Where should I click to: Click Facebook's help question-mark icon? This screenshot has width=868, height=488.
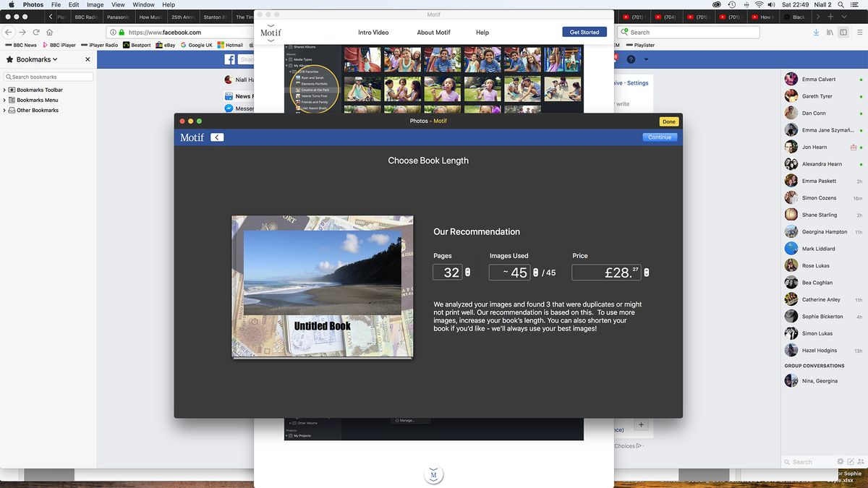pos(631,59)
